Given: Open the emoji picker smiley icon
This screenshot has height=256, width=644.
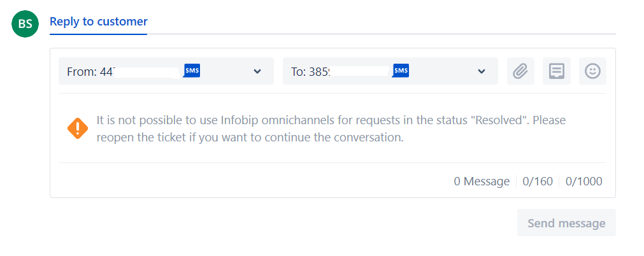Looking at the screenshot, I should coord(592,71).
